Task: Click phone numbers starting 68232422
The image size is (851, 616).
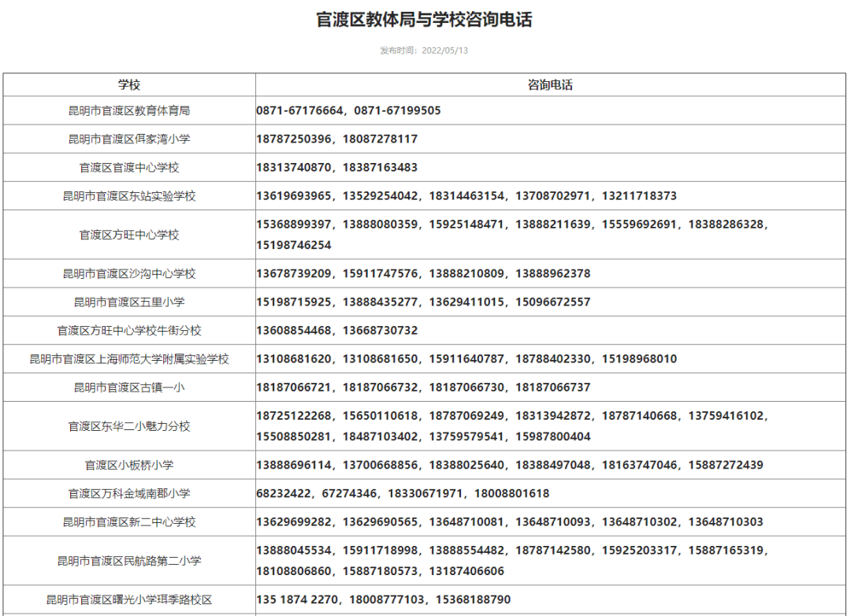Action: click(x=403, y=494)
